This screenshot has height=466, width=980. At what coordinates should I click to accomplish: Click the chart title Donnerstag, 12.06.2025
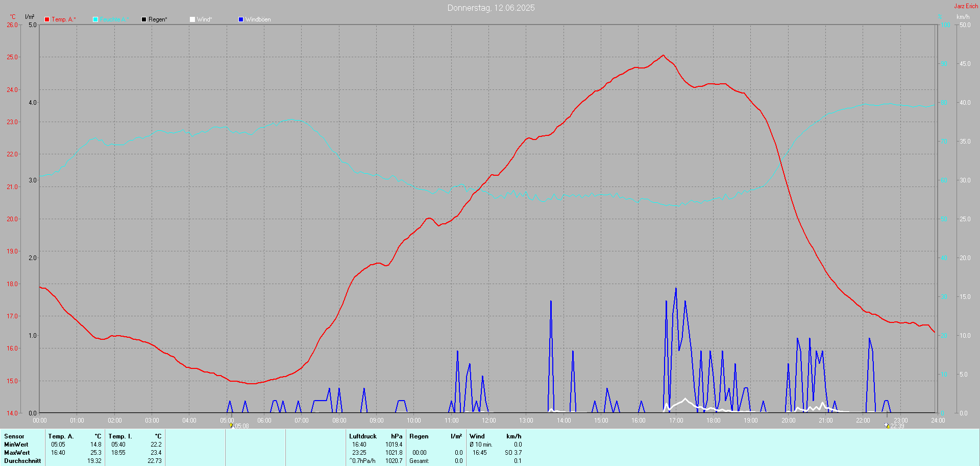(491, 8)
